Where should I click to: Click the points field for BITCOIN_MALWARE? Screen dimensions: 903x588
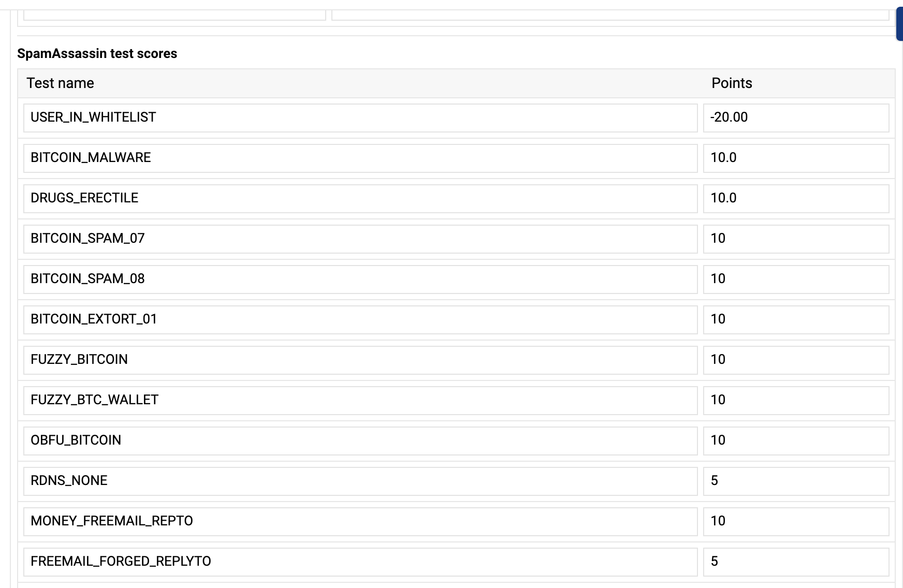click(x=795, y=158)
